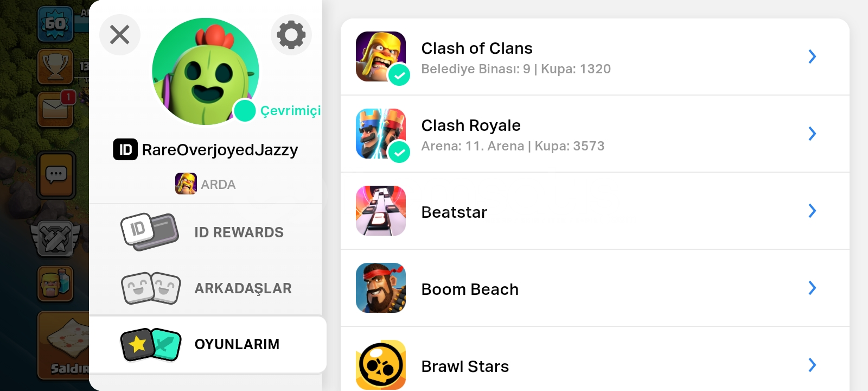Image resolution: width=868 pixels, height=391 pixels.
Task: Open settings with the gear icon
Action: (x=291, y=35)
